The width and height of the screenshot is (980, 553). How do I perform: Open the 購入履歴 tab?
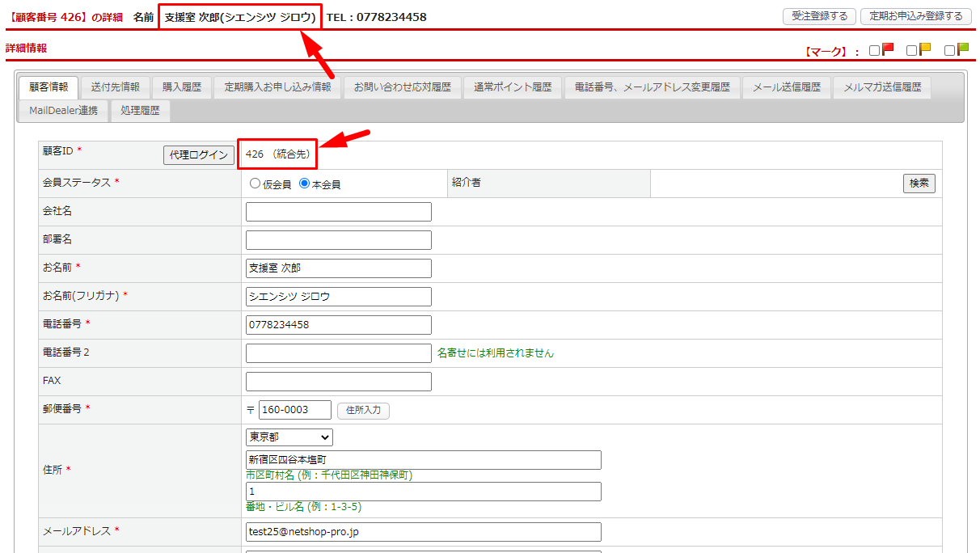pos(182,87)
